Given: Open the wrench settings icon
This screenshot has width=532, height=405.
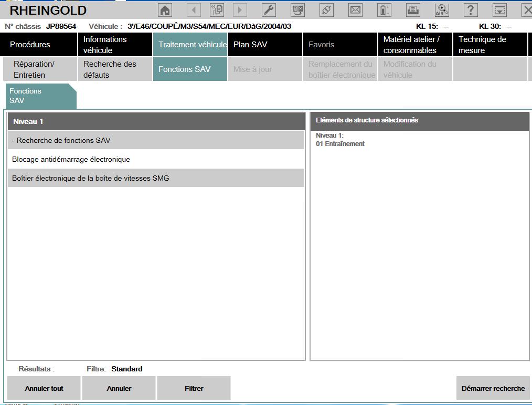Looking at the screenshot, I should (x=269, y=10).
